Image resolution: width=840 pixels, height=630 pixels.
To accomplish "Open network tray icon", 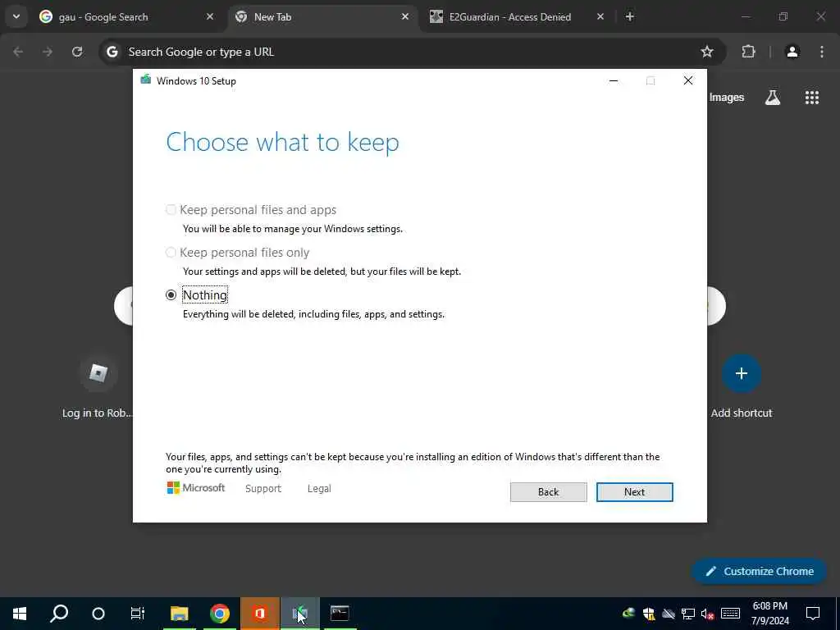I will click(688, 614).
